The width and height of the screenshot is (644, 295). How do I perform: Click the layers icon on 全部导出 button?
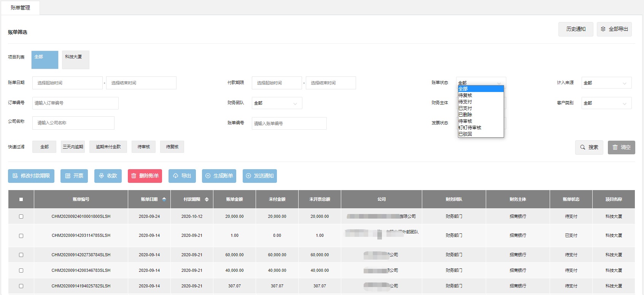pos(603,29)
